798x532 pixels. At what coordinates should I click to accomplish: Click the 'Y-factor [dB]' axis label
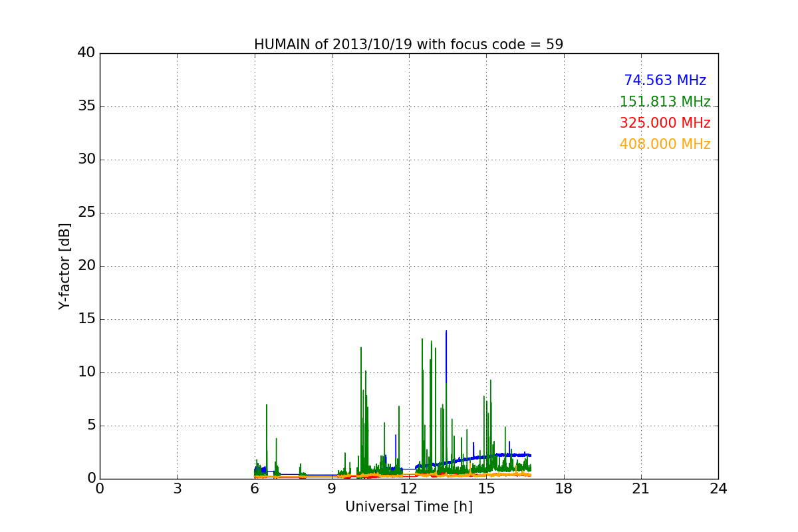(65, 266)
